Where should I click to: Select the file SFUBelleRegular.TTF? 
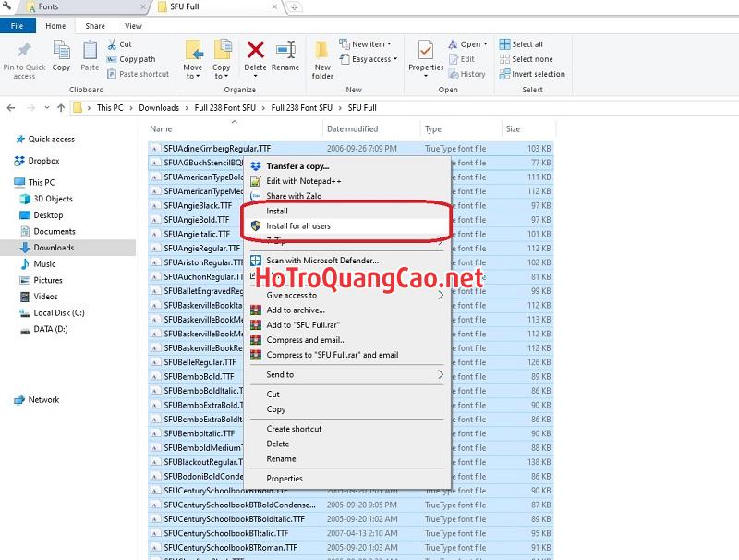(x=200, y=362)
